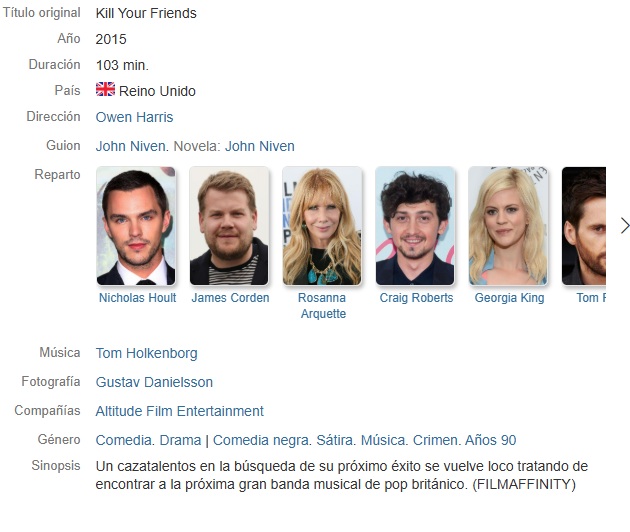The image size is (630, 532).
Task: Open James Corden's cast photo
Action: (x=229, y=226)
